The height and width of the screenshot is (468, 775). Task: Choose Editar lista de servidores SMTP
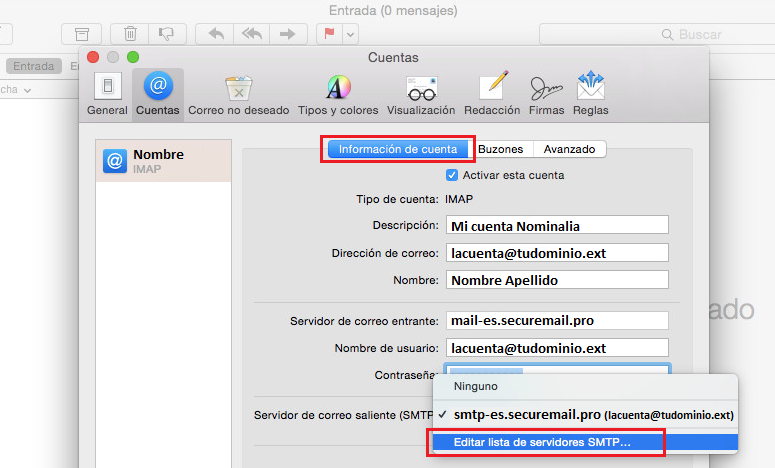pos(542,441)
